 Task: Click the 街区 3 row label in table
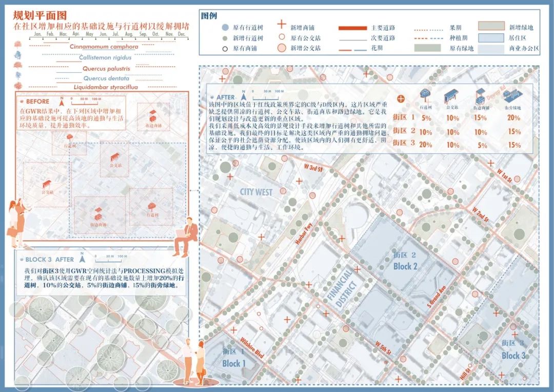click(404, 144)
